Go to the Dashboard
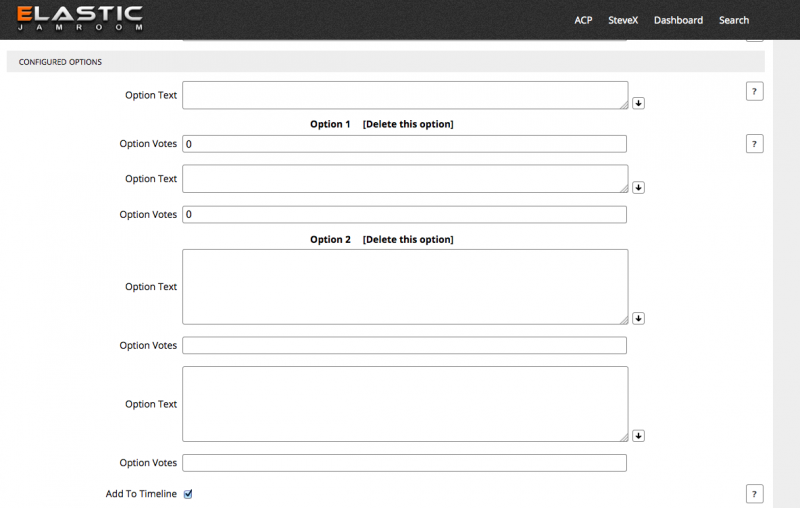 (x=678, y=20)
